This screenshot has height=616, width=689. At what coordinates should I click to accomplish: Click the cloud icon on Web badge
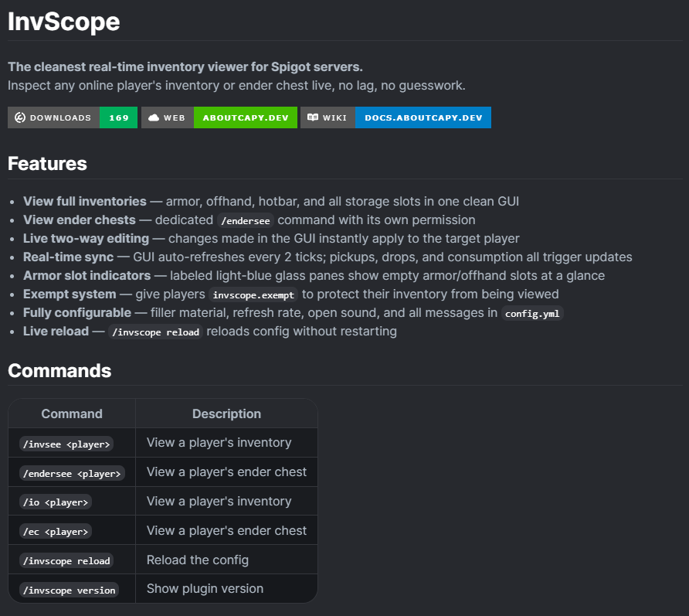tap(154, 117)
